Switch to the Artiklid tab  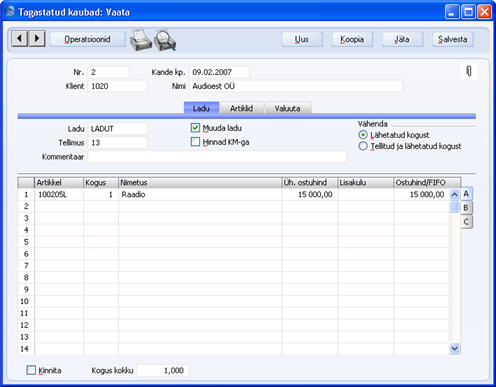242,108
